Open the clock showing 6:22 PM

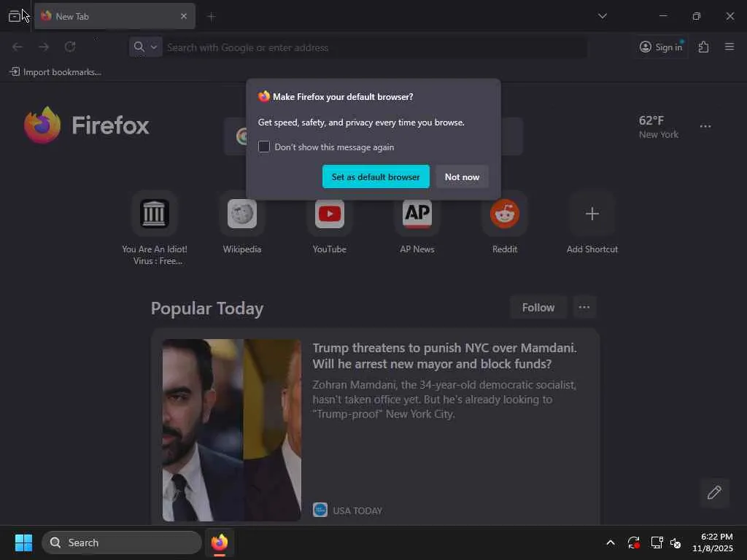pos(713,542)
